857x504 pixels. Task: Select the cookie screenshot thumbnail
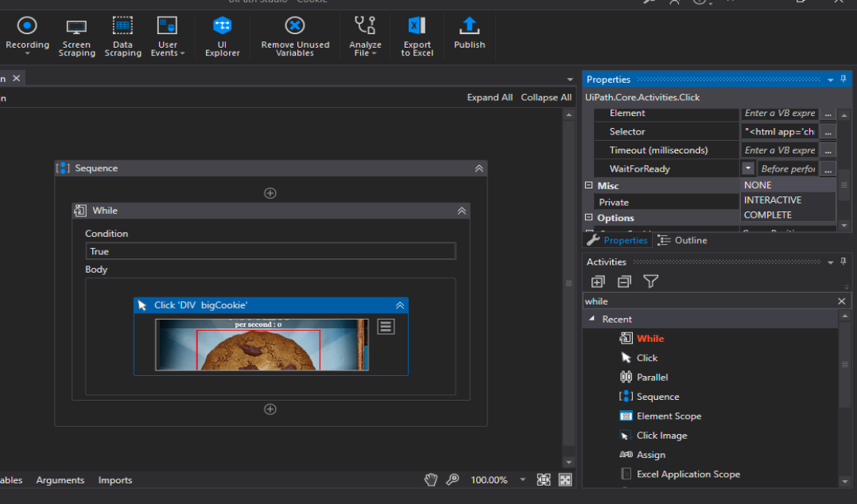tap(262, 345)
